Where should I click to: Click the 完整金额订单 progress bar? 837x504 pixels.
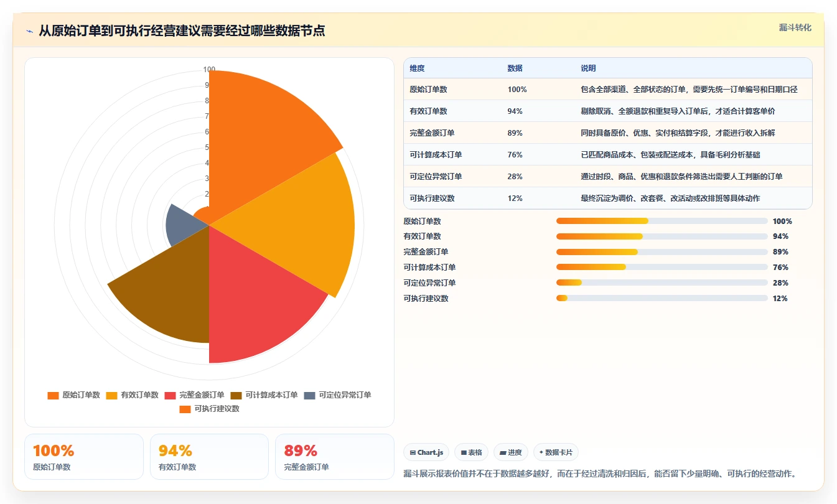(x=662, y=252)
